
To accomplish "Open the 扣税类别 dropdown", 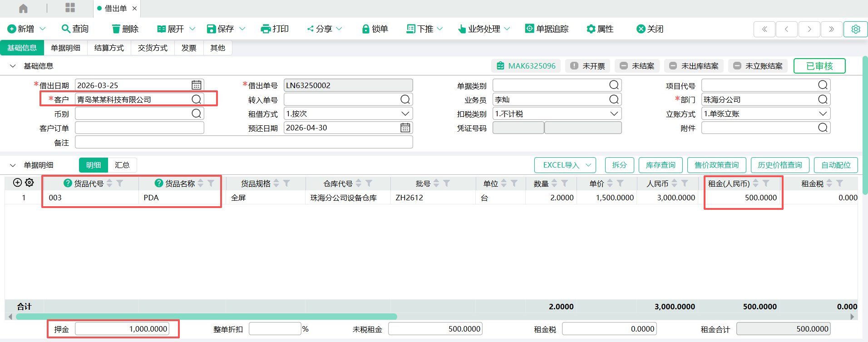I will click(x=614, y=114).
